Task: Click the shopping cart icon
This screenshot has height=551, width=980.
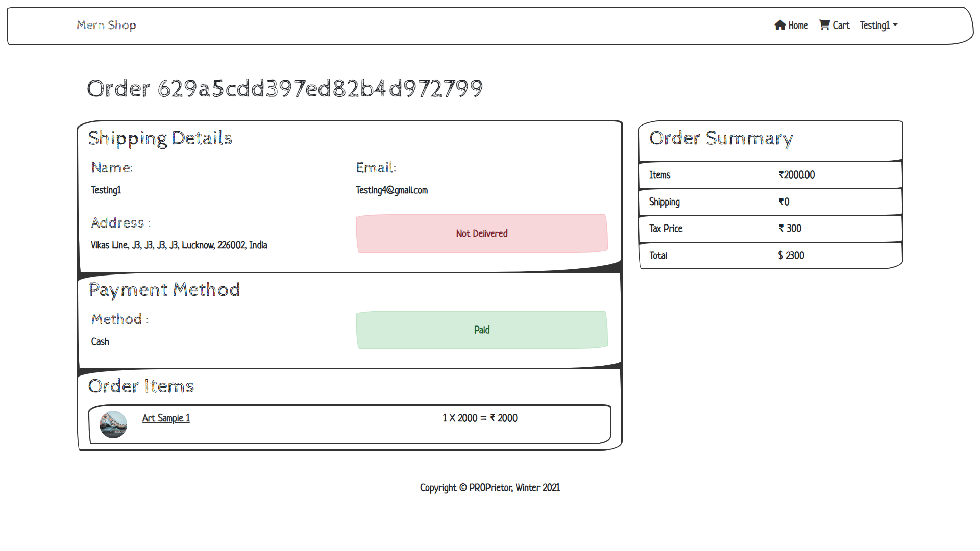Action: [824, 24]
